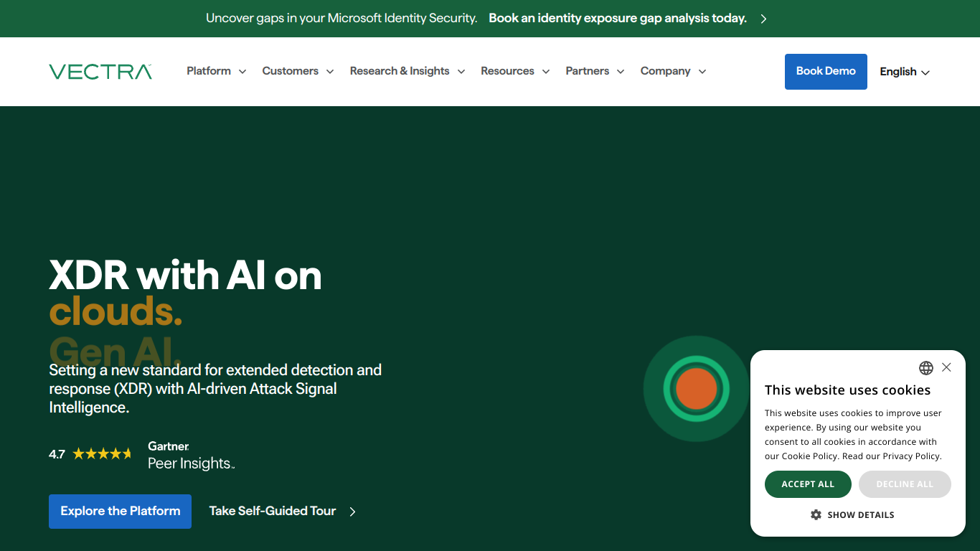The height and width of the screenshot is (551, 980).
Task: Open the Resources menu
Action: click(507, 71)
